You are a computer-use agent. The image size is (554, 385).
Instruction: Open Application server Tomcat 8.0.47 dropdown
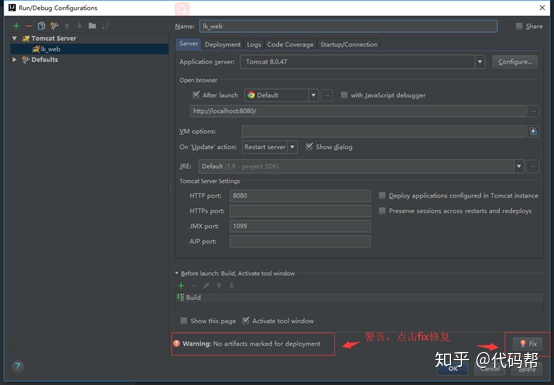tap(480, 62)
